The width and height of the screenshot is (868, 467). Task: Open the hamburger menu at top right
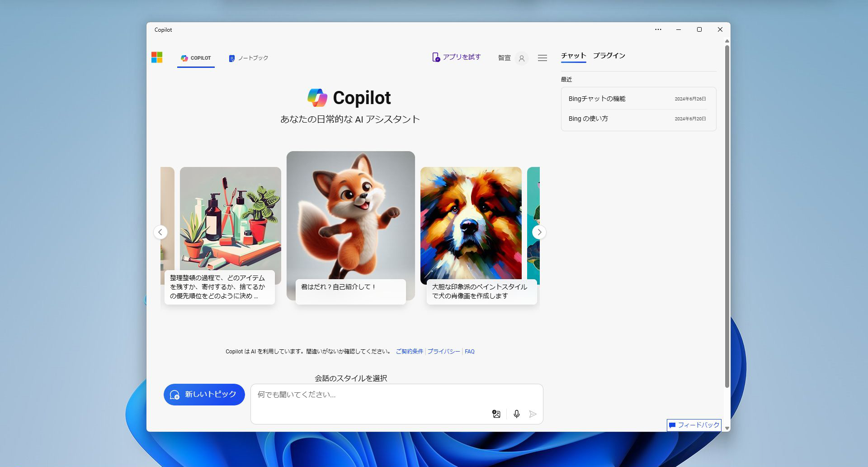(x=542, y=58)
